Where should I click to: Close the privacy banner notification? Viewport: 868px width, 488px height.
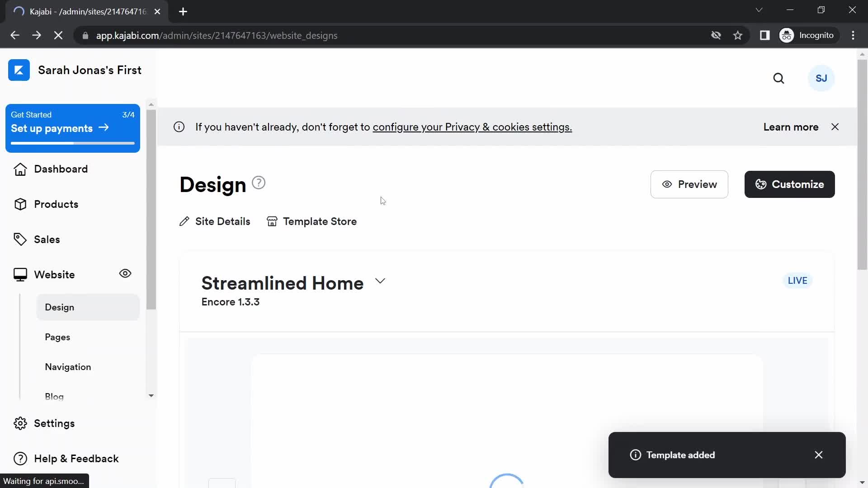pyautogui.click(x=835, y=127)
